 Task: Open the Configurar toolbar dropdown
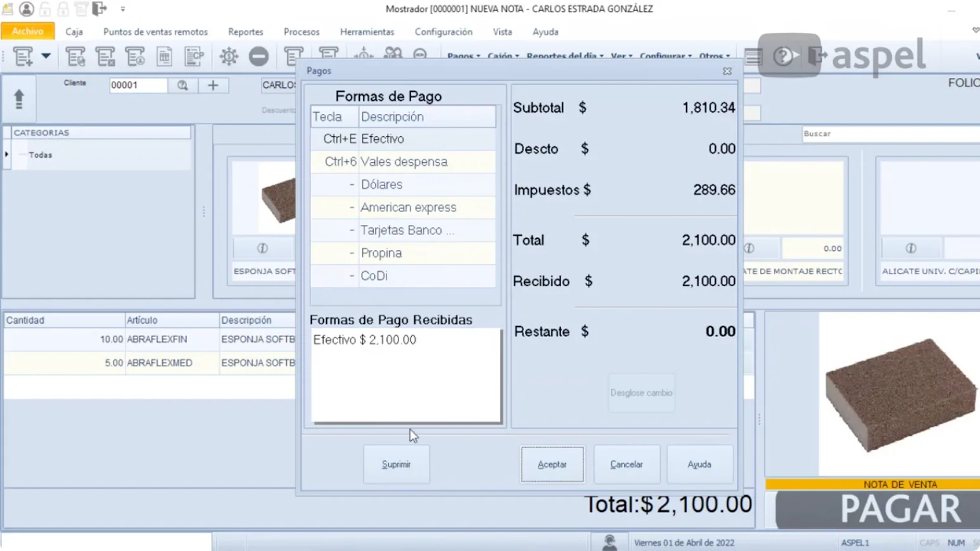click(665, 56)
